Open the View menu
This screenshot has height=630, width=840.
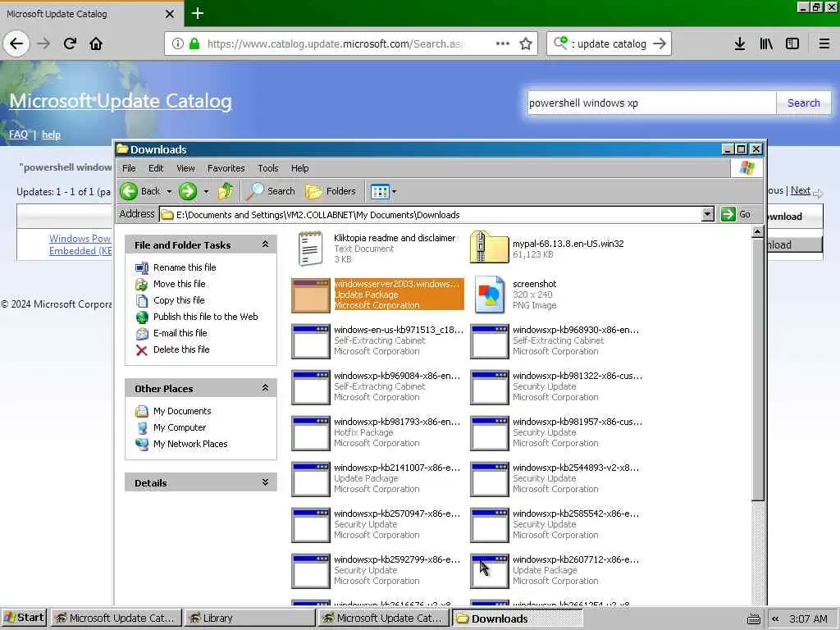pyautogui.click(x=186, y=168)
